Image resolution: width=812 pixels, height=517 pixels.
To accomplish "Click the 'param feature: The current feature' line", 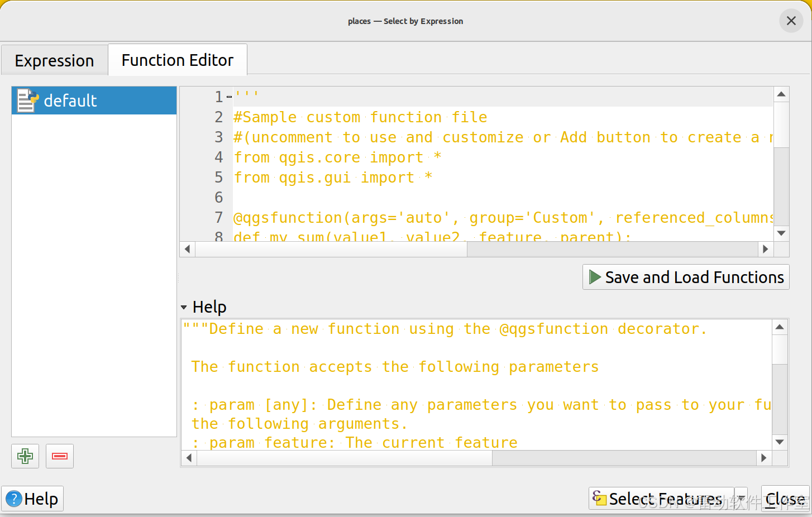I will tap(355, 443).
